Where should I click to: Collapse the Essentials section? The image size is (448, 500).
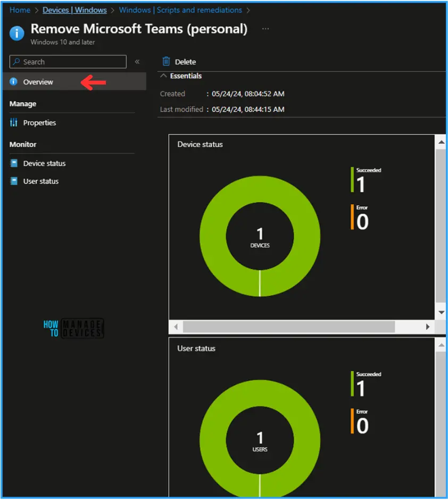tap(163, 76)
